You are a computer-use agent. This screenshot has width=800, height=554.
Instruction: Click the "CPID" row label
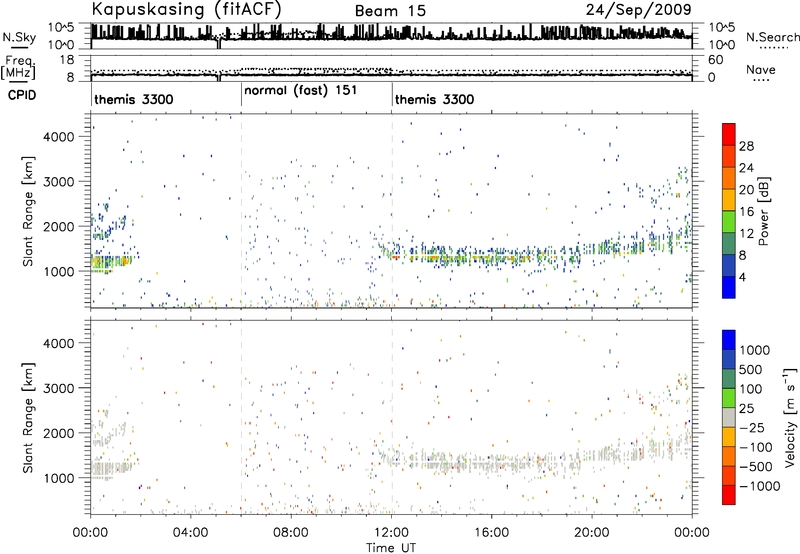(x=22, y=95)
